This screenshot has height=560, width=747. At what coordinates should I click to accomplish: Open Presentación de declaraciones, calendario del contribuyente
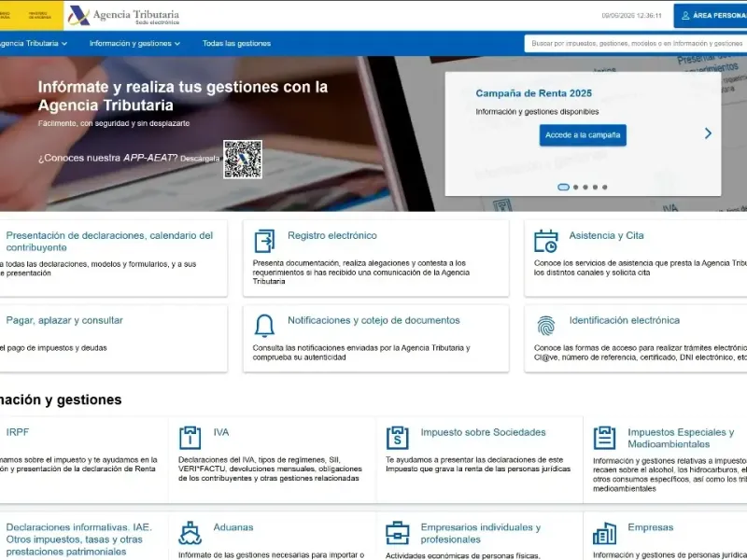(x=109, y=242)
